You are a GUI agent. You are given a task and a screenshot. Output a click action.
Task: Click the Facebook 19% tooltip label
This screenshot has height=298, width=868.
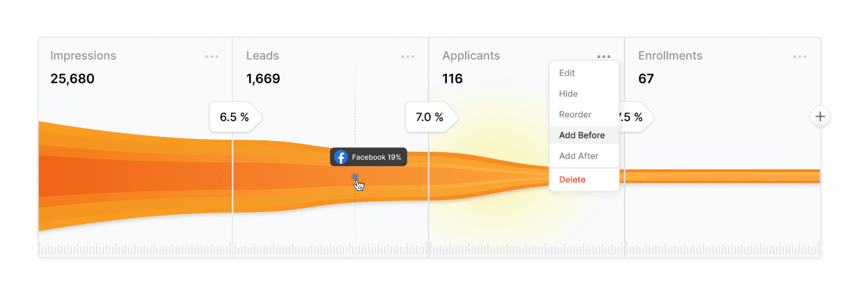pyautogui.click(x=377, y=157)
